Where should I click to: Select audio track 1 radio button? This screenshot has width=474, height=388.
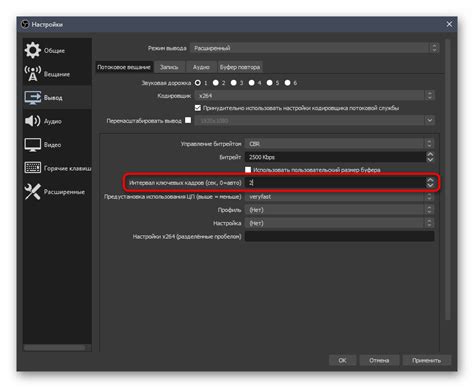click(198, 83)
